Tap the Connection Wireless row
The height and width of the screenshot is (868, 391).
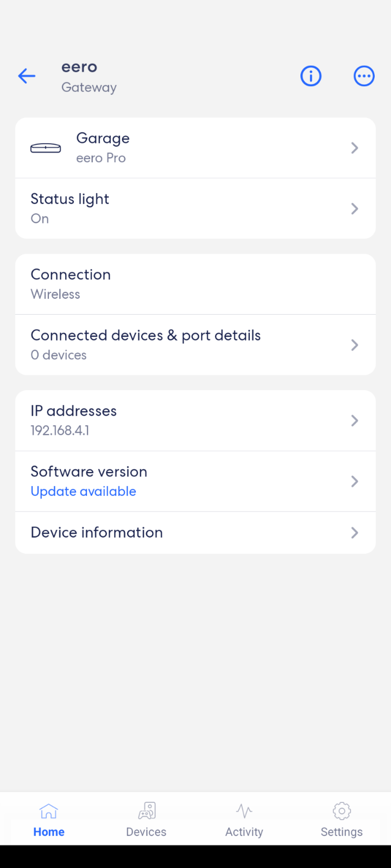coord(195,284)
